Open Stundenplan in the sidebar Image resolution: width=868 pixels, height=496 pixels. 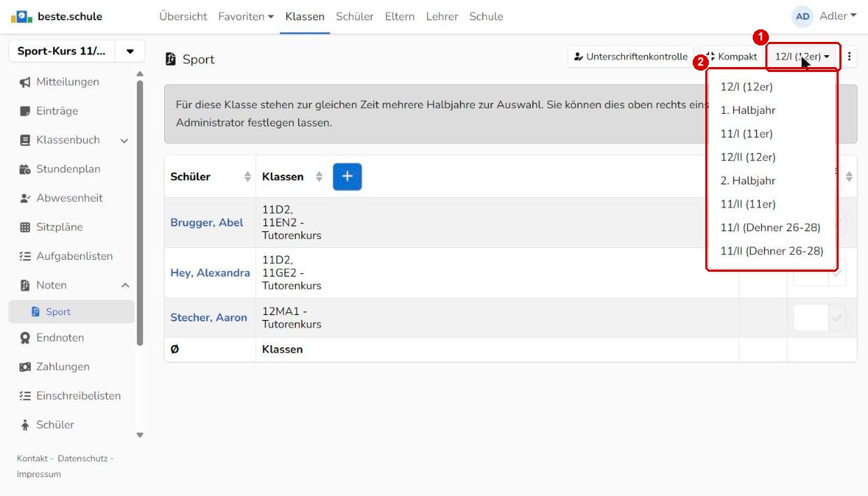(x=68, y=169)
